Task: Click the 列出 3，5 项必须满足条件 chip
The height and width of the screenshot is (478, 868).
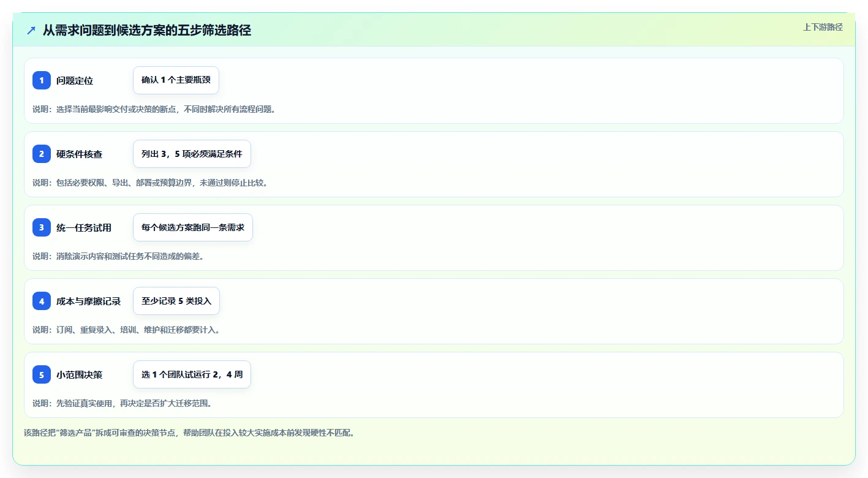Action: (192, 154)
